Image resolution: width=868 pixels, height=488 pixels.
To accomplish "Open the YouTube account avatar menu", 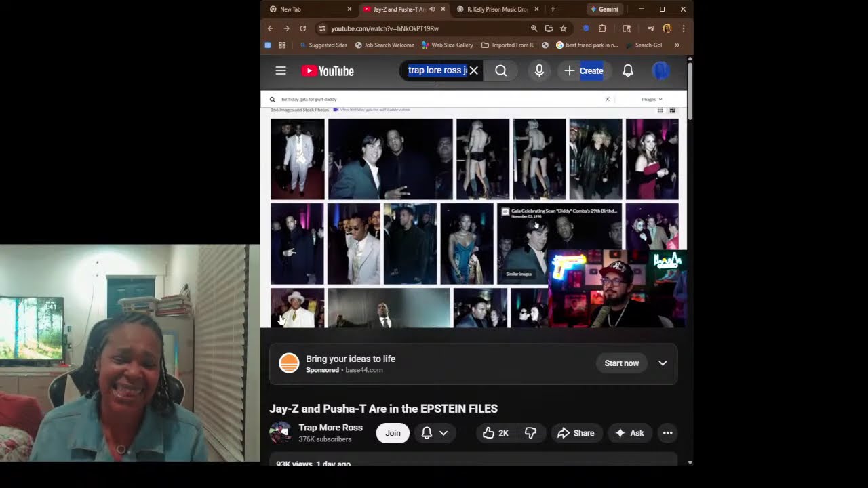I will coord(661,70).
